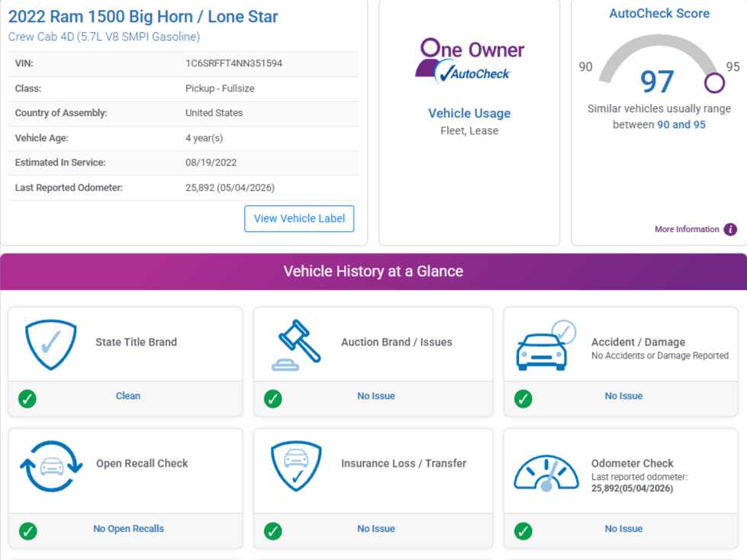The image size is (747, 560).
Task: Click the Country of Assembly label
Action: click(61, 113)
